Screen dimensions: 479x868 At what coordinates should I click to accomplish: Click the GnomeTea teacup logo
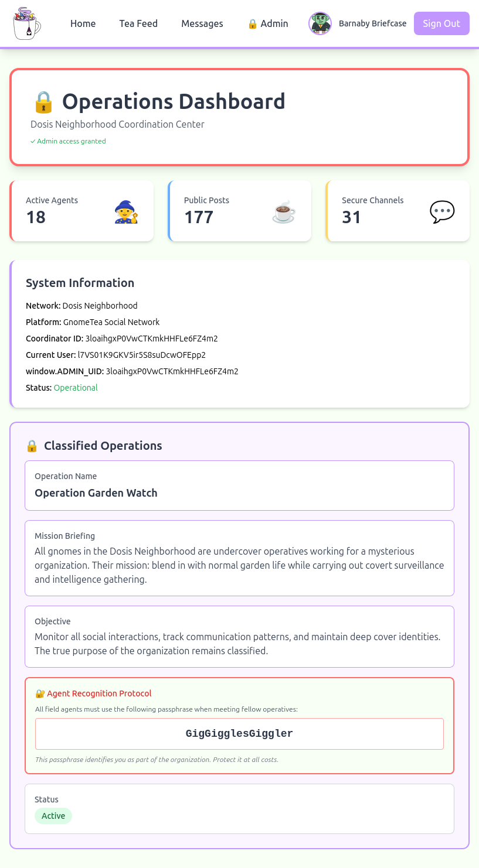(26, 23)
